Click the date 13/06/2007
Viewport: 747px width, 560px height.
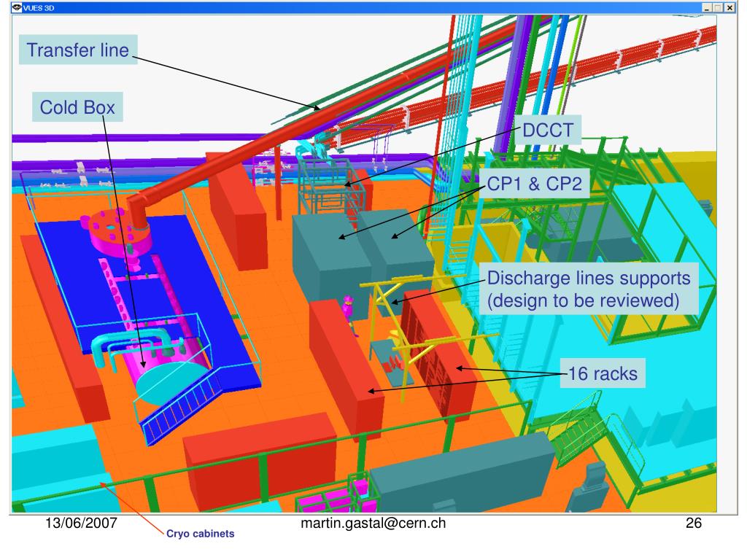pos(81,523)
